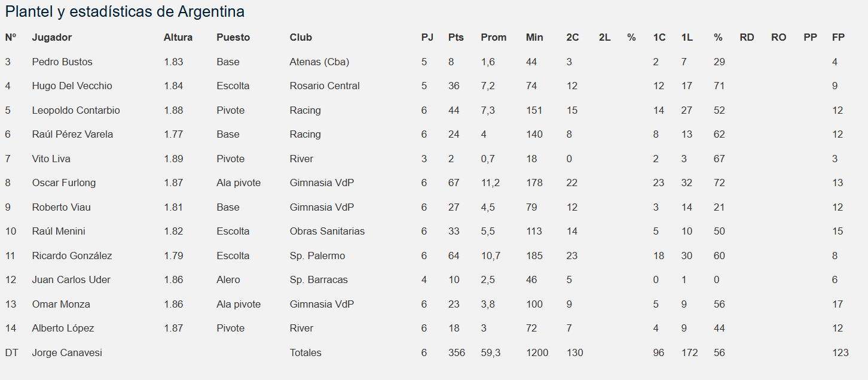
Task: Click the Pts column header
Action: pyautogui.click(x=456, y=37)
